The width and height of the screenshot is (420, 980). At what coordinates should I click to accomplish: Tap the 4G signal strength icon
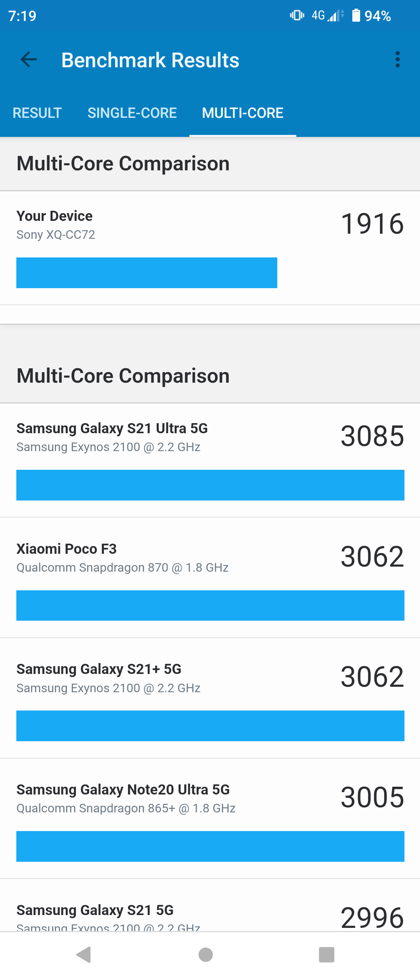pyautogui.click(x=328, y=16)
